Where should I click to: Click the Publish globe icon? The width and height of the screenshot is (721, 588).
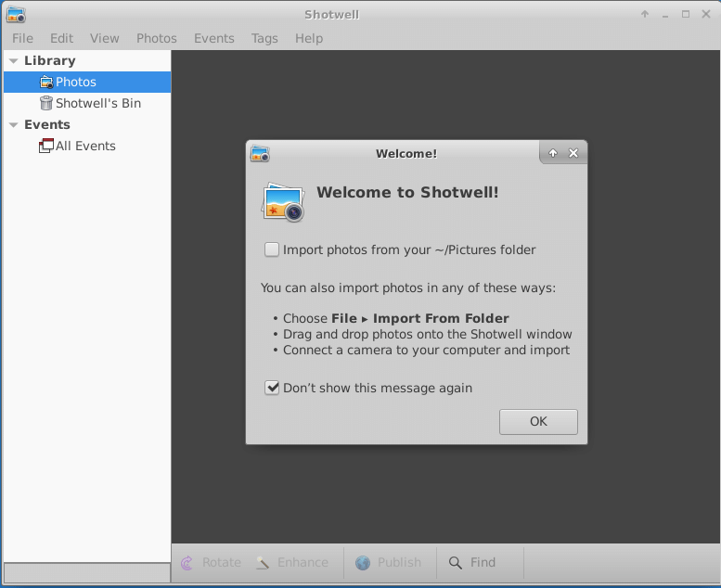[363, 562]
